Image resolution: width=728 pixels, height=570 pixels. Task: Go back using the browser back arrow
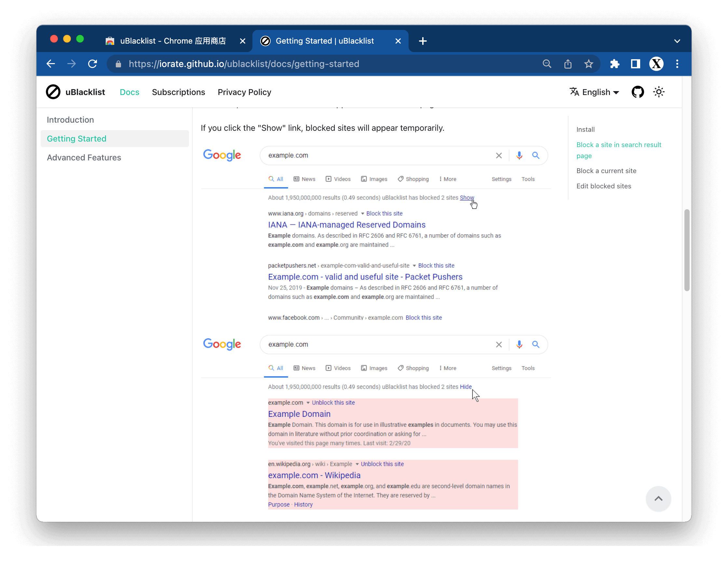coord(51,64)
